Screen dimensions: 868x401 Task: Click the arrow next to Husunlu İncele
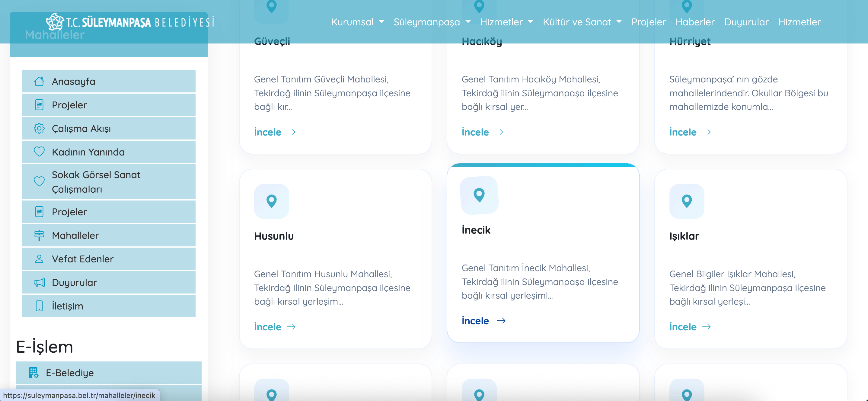click(x=291, y=327)
